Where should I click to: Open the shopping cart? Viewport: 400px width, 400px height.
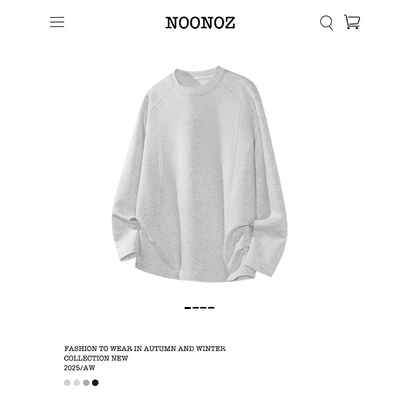point(352,22)
